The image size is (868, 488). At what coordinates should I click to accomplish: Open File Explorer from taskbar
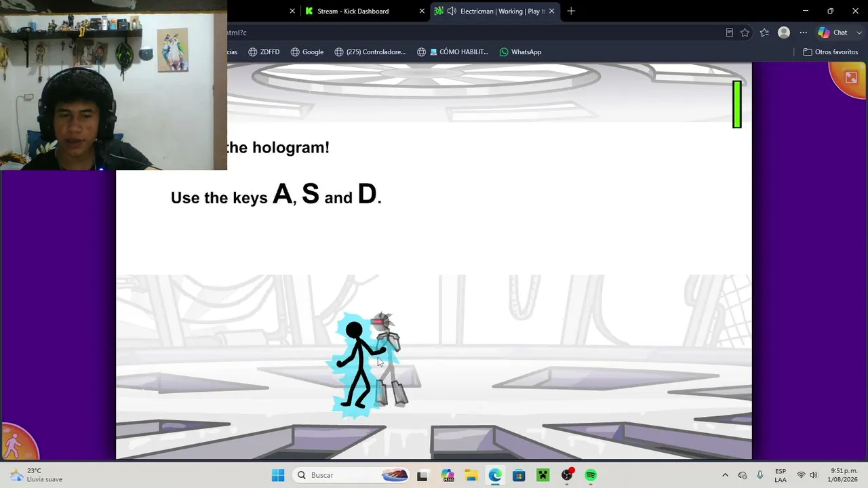tap(471, 475)
